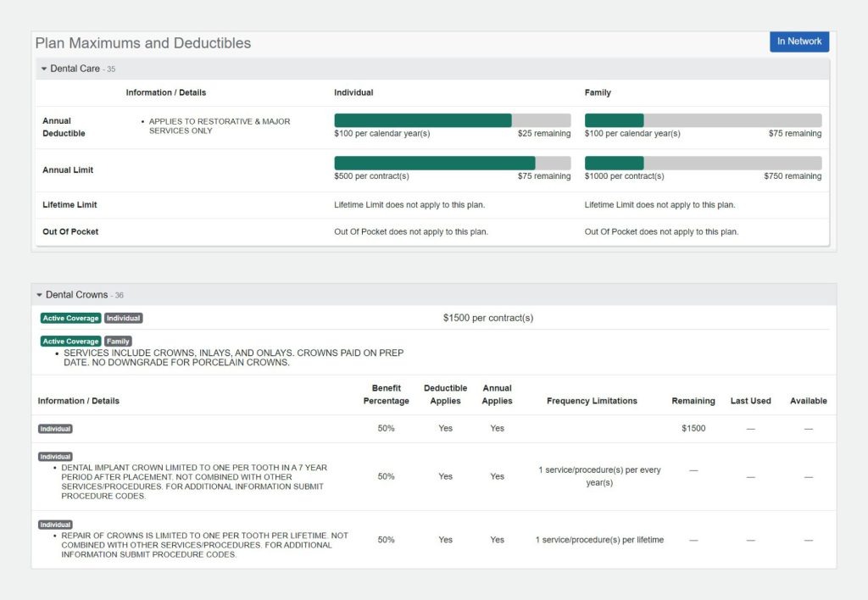Click Family Annual Limit progress bar

(702, 163)
